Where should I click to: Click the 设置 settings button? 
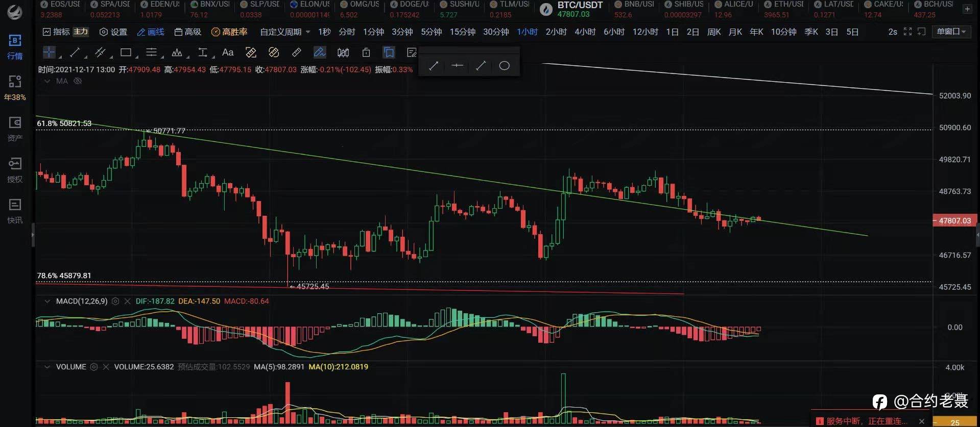click(x=113, y=32)
